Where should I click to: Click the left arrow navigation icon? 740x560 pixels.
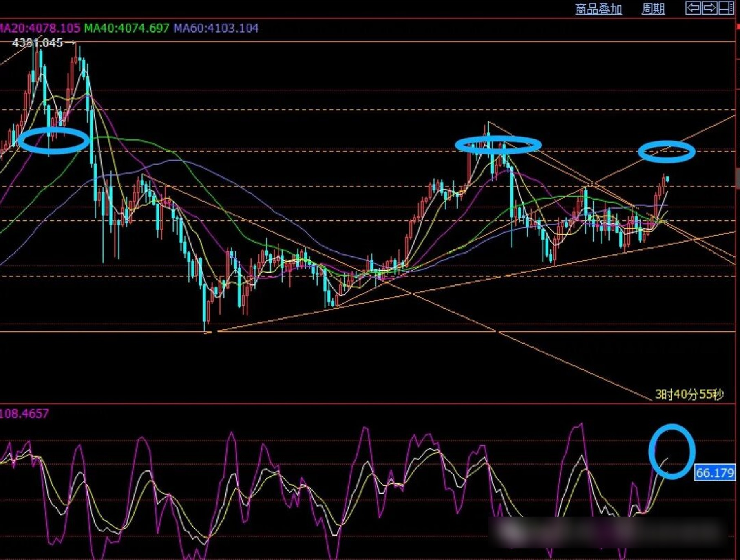693,8
